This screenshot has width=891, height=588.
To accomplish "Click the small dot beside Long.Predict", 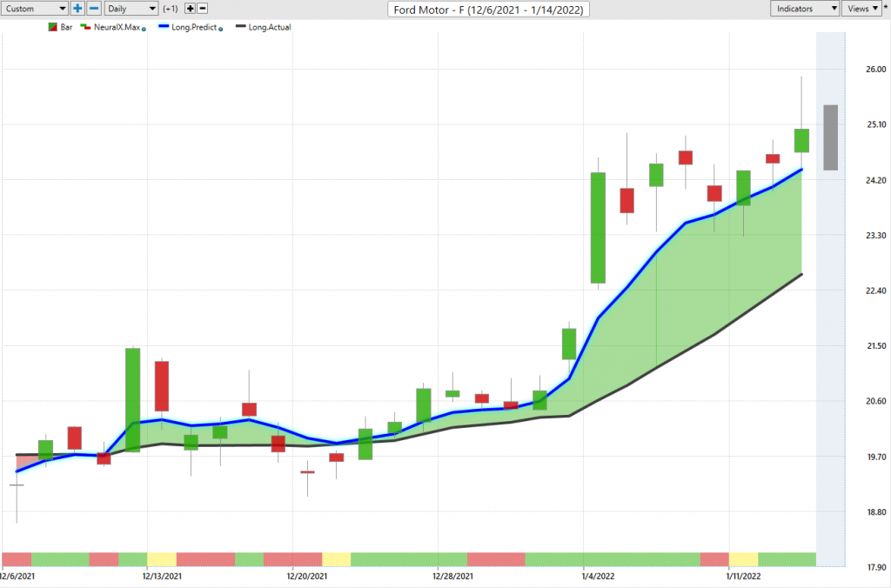I will click(x=221, y=29).
